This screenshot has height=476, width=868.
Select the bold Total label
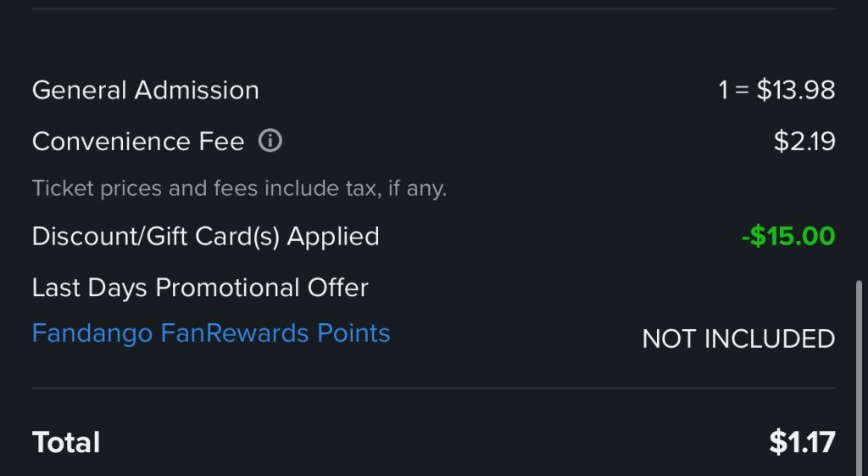click(x=66, y=442)
